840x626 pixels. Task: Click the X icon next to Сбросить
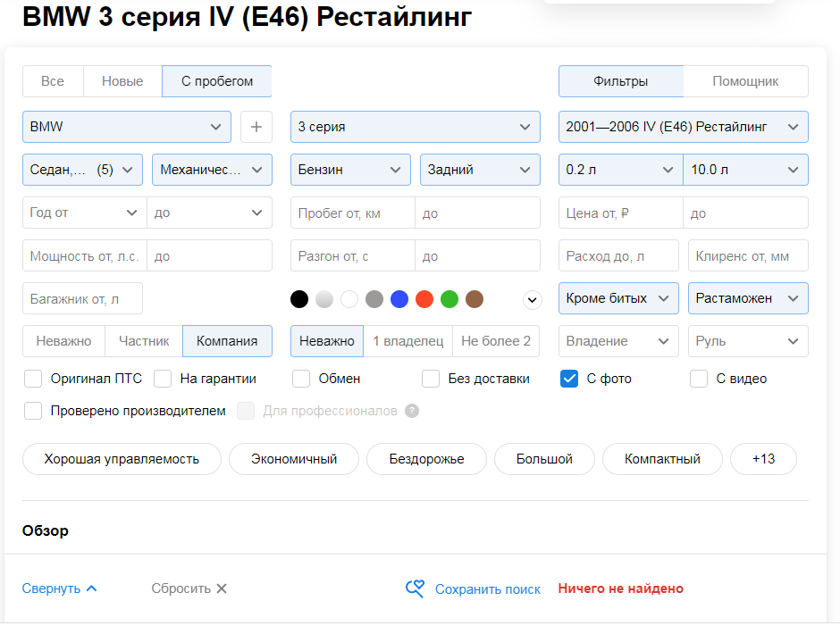222,588
